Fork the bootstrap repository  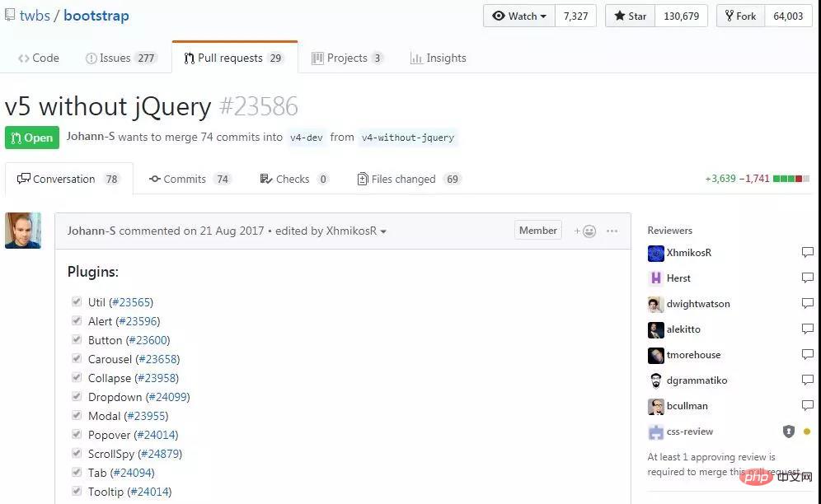pos(740,16)
